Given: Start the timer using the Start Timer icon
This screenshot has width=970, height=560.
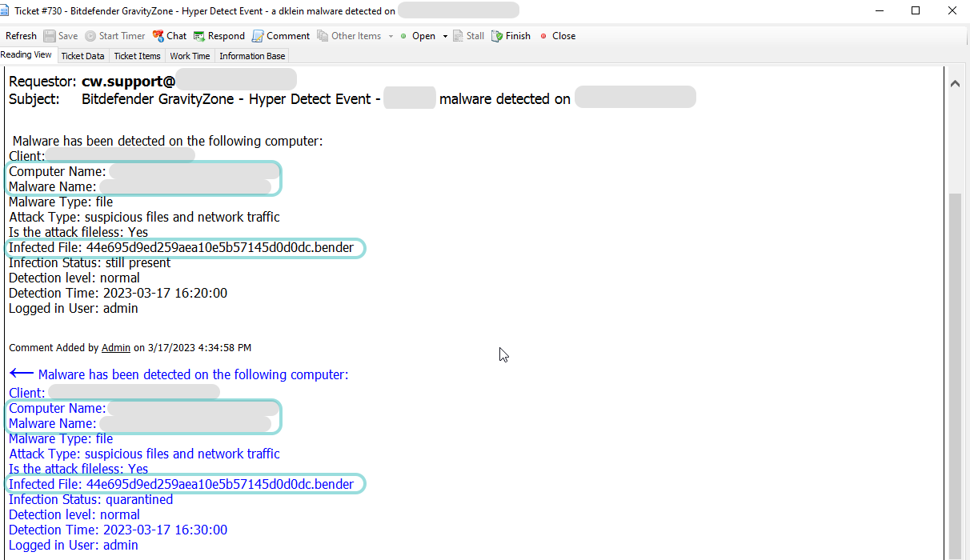Looking at the screenshot, I should (x=114, y=35).
